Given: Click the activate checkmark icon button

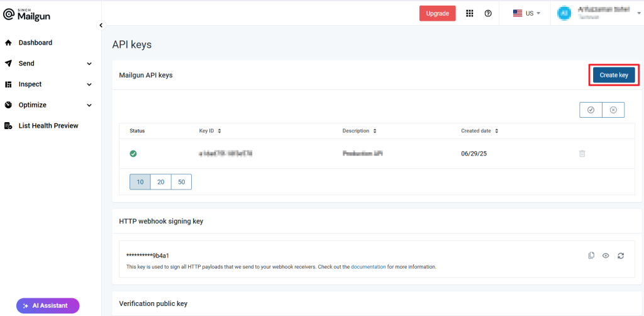Looking at the screenshot, I should 591,110.
